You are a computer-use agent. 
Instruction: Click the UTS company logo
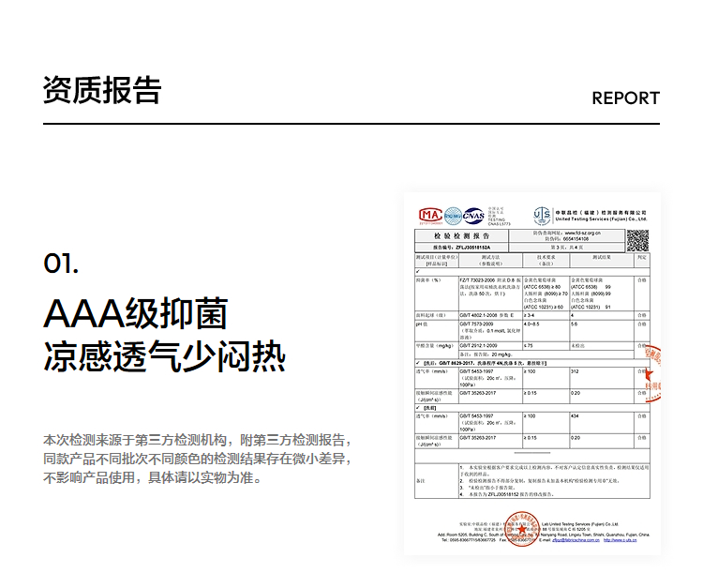point(542,216)
